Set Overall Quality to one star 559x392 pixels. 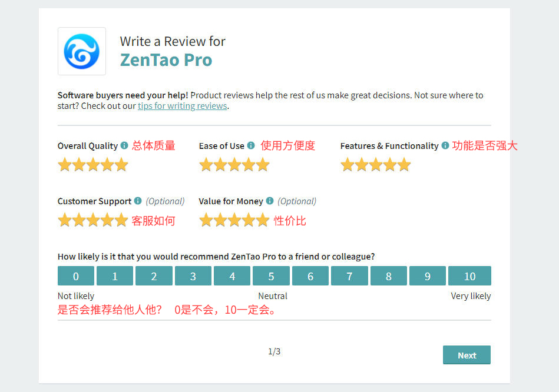[65, 165]
